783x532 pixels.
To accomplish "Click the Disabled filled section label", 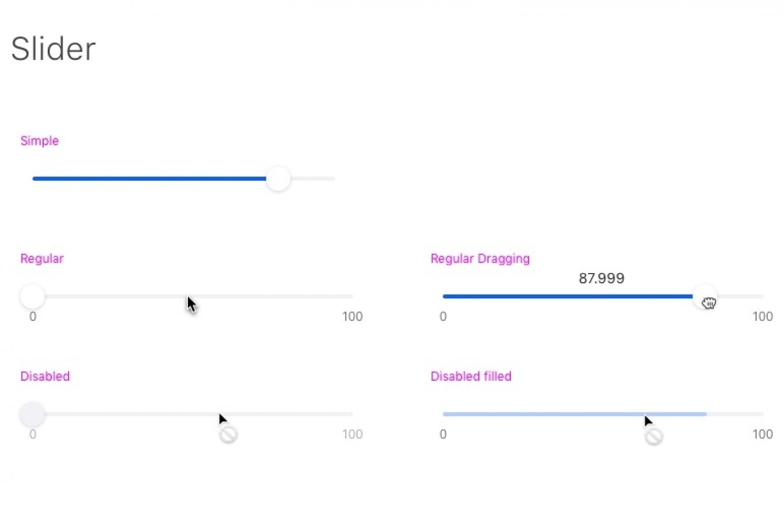I will 471,376.
